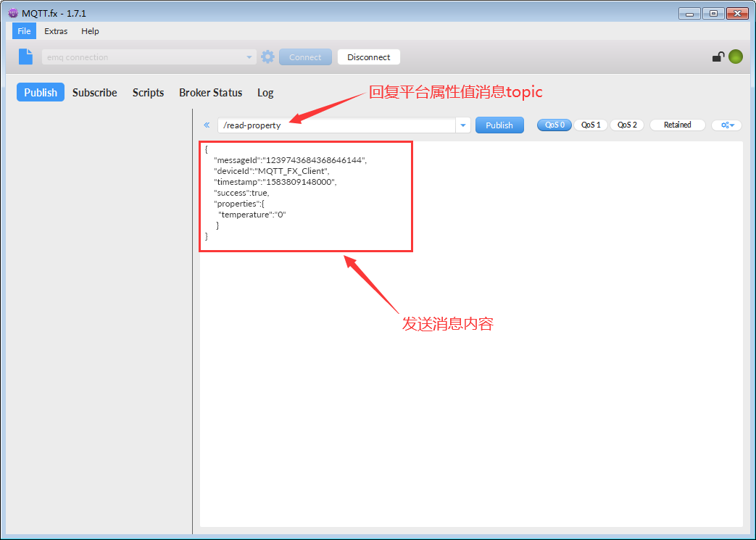756x540 pixels.
Task: Switch to the Subscribe tab
Action: tap(94, 93)
